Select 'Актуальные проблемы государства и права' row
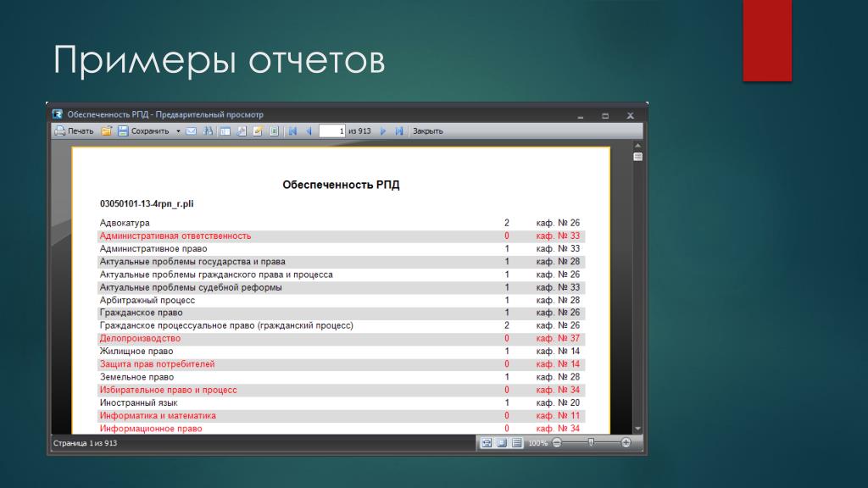Screen dimensions: 868x488 [x=341, y=262]
